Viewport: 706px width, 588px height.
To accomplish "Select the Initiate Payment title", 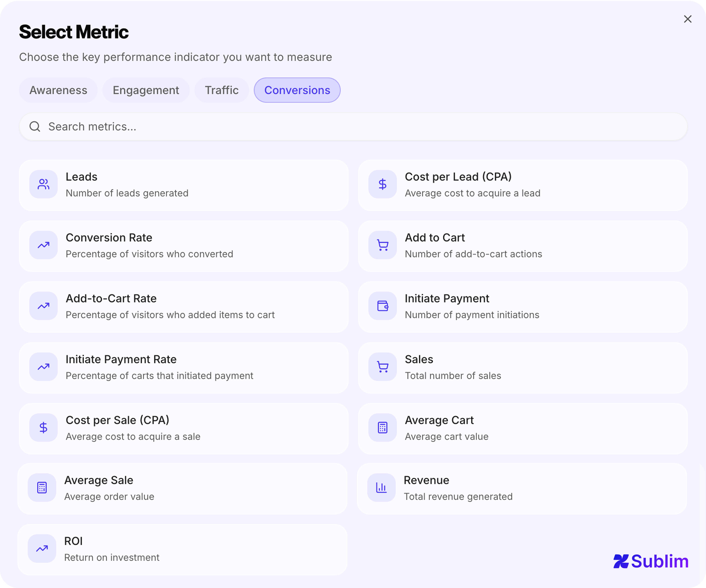I will pos(447,298).
